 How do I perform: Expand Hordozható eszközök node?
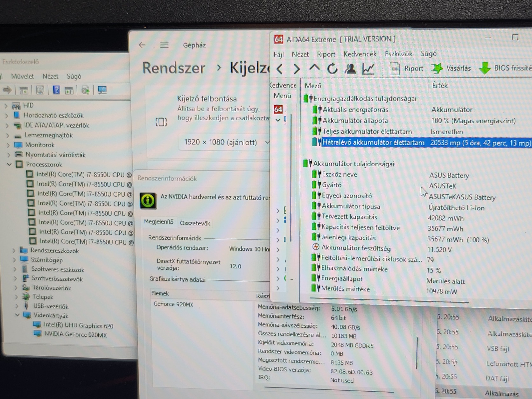coord(6,115)
